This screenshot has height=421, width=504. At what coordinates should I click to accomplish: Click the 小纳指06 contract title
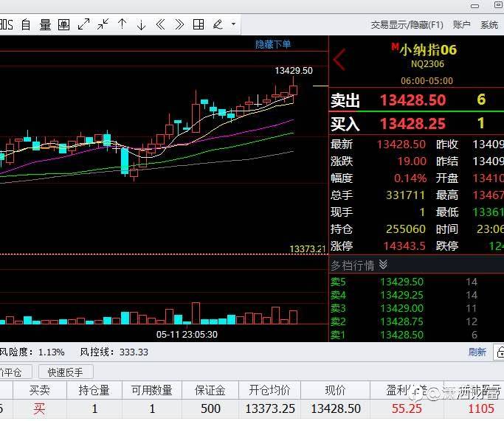[427, 50]
